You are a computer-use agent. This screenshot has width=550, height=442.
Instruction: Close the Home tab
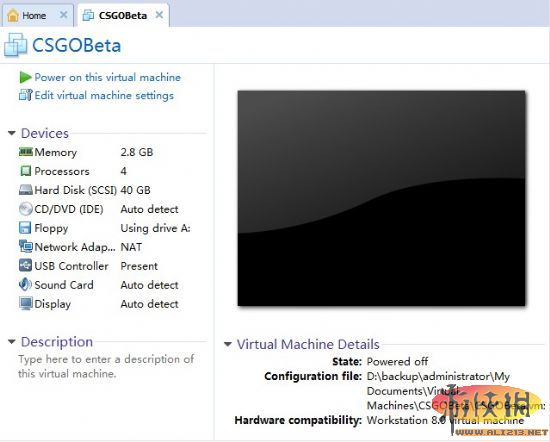(63, 15)
